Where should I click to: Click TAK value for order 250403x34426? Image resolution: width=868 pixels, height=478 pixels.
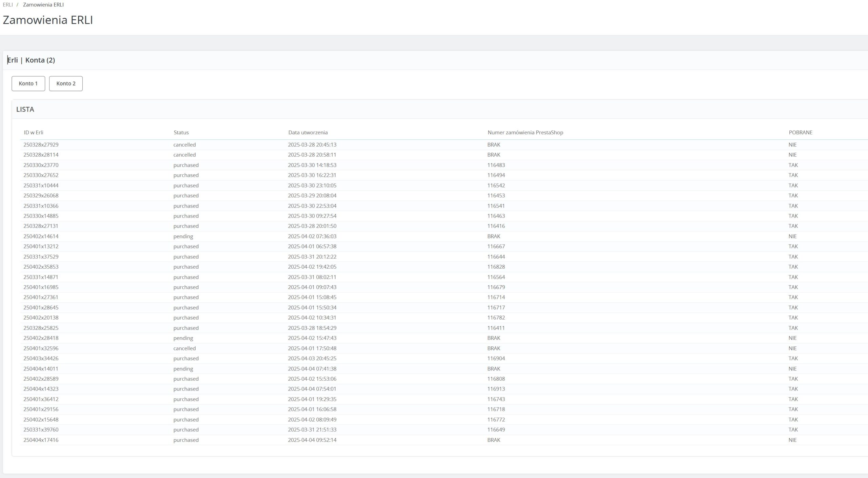[793, 358]
